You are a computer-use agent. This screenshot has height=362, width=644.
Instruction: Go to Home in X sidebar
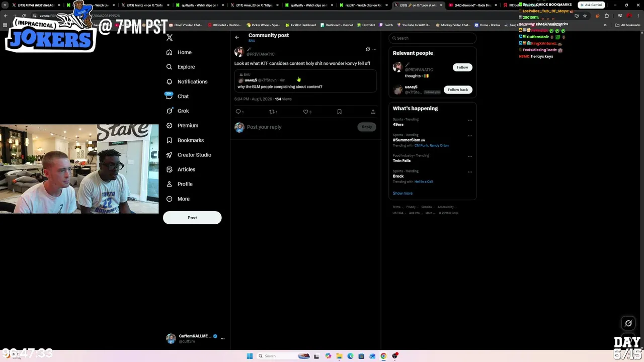(x=179, y=52)
